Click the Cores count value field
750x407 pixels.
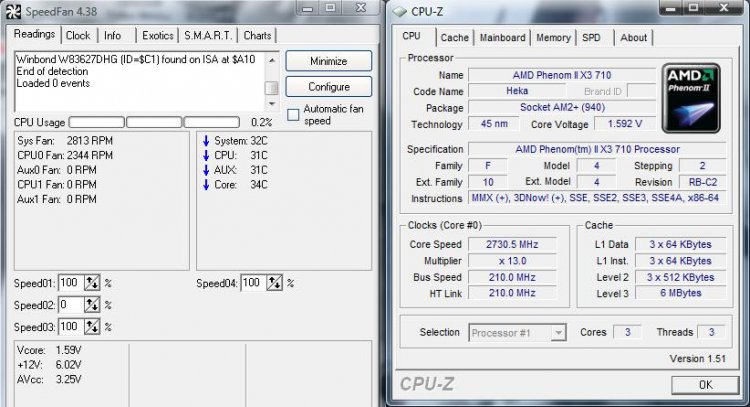(627, 332)
